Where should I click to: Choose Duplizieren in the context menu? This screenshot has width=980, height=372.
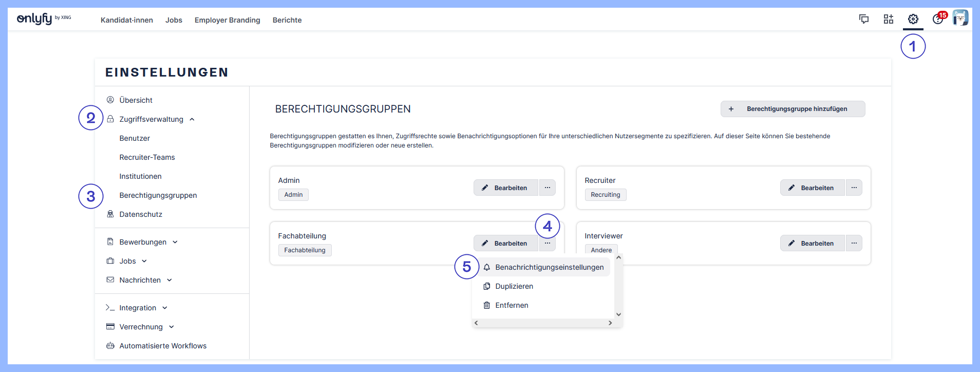[x=514, y=286]
